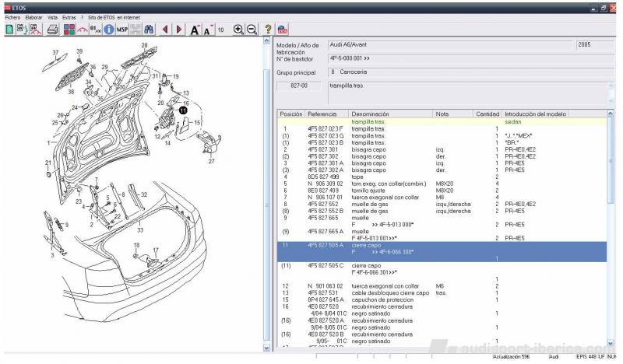Go to previous page with left red arrow
Viewport: 623px width, 364px height.
pos(165,30)
